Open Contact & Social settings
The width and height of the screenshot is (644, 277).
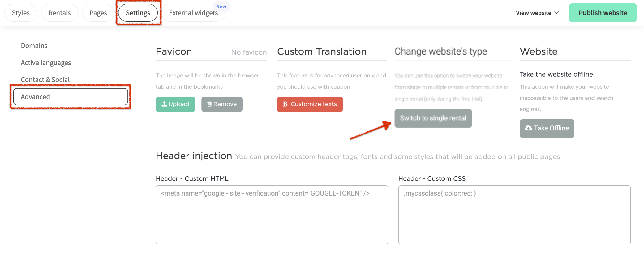[45, 80]
